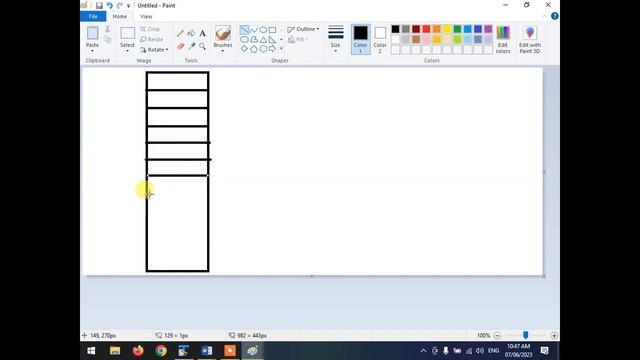Choose the Right triangle shape

pyautogui.click(x=272, y=40)
